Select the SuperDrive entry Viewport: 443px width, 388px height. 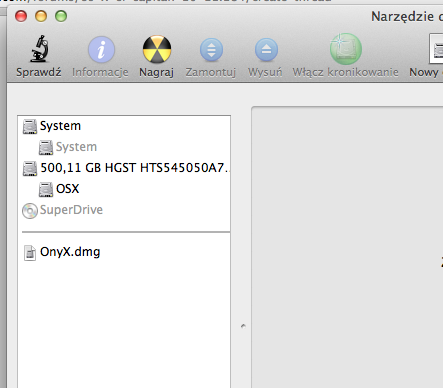click(124, 210)
